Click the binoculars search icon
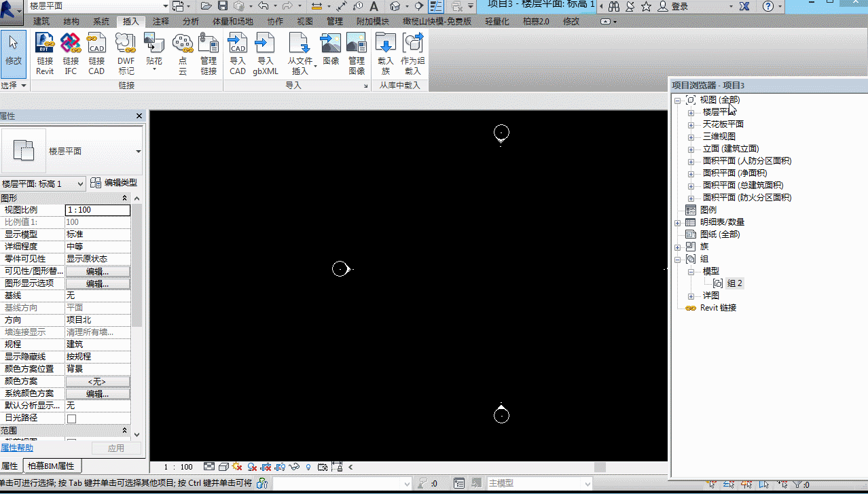Screen dimensions: 868x494 pyautogui.click(x=613, y=6)
